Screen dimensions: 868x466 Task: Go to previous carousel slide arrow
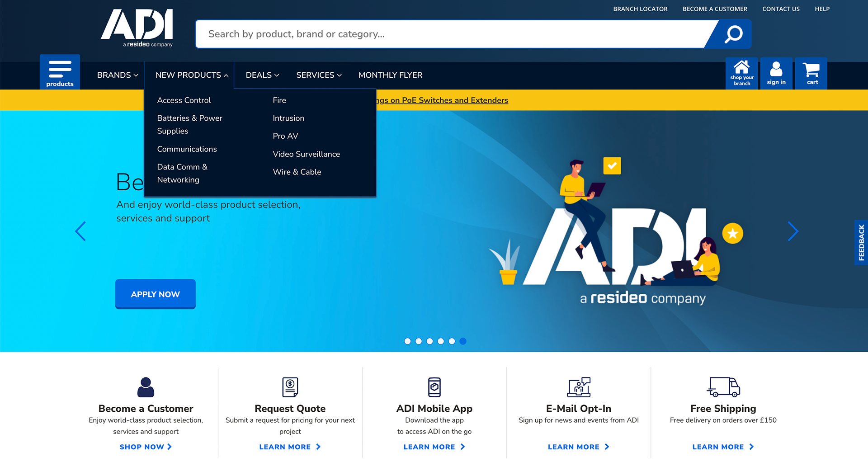[x=80, y=231]
